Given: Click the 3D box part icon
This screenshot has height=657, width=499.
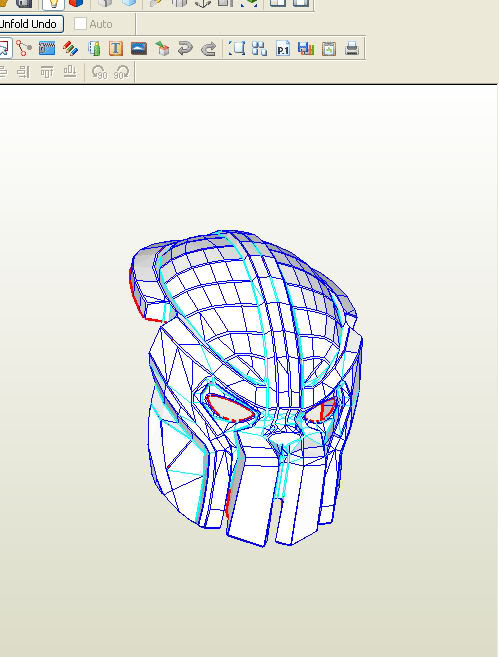Looking at the screenshot, I should [x=162, y=49].
